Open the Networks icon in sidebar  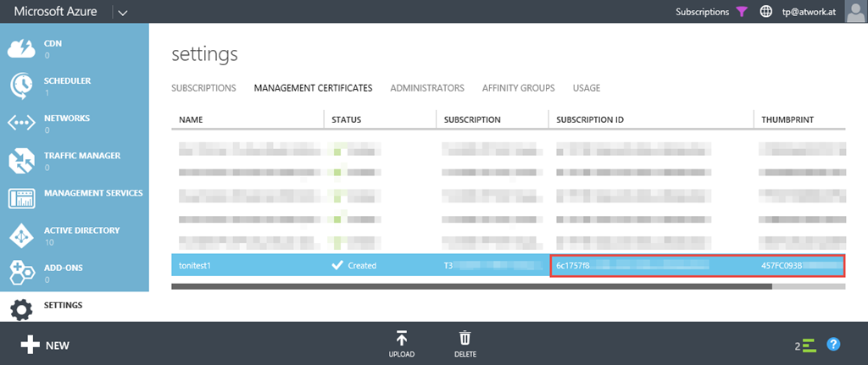(21, 124)
